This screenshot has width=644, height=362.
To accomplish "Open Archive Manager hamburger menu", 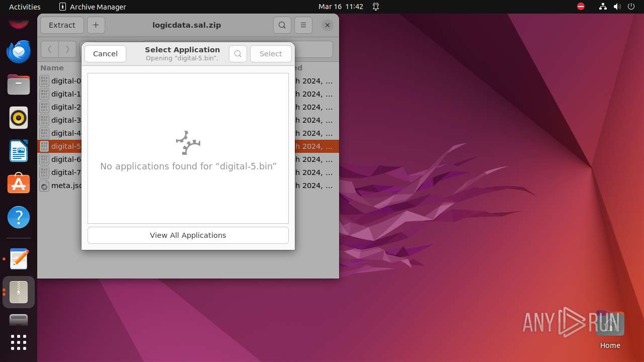I will [303, 25].
